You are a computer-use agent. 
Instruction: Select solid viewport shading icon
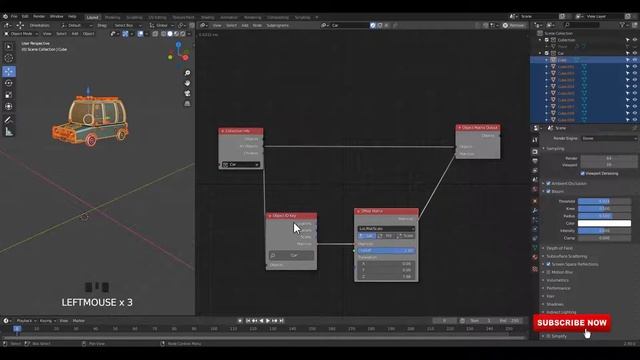pos(170,34)
